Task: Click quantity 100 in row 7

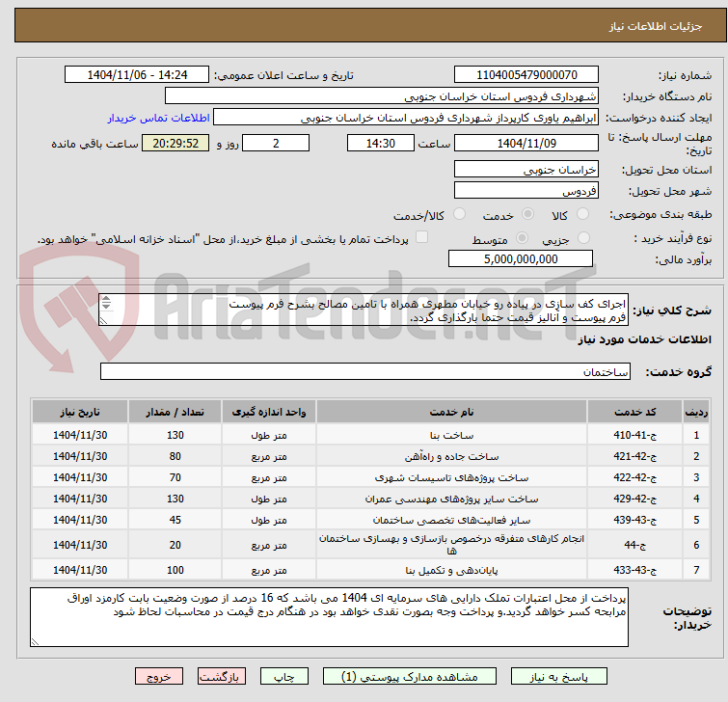Action: [x=175, y=570]
